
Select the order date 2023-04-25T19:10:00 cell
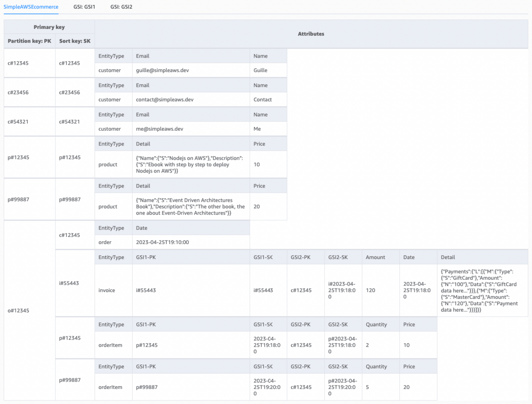[x=191, y=242]
